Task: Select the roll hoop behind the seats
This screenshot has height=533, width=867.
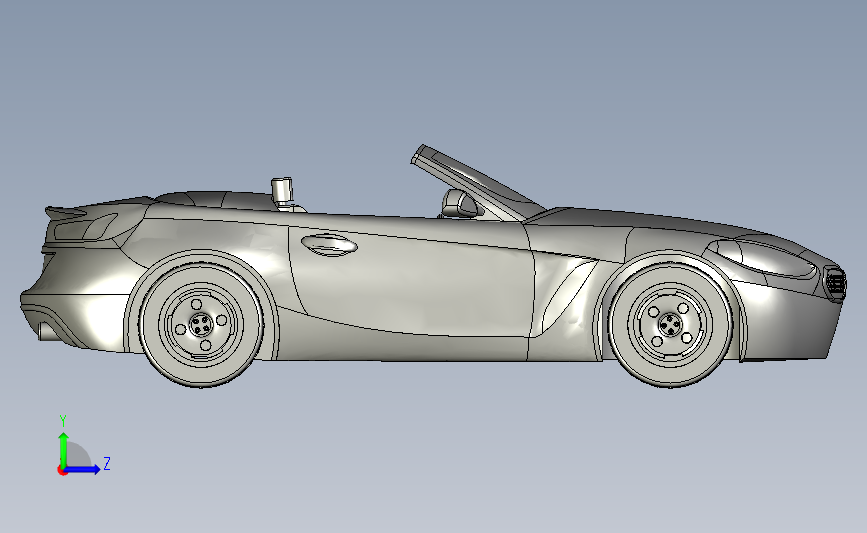Action: [282, 193]
